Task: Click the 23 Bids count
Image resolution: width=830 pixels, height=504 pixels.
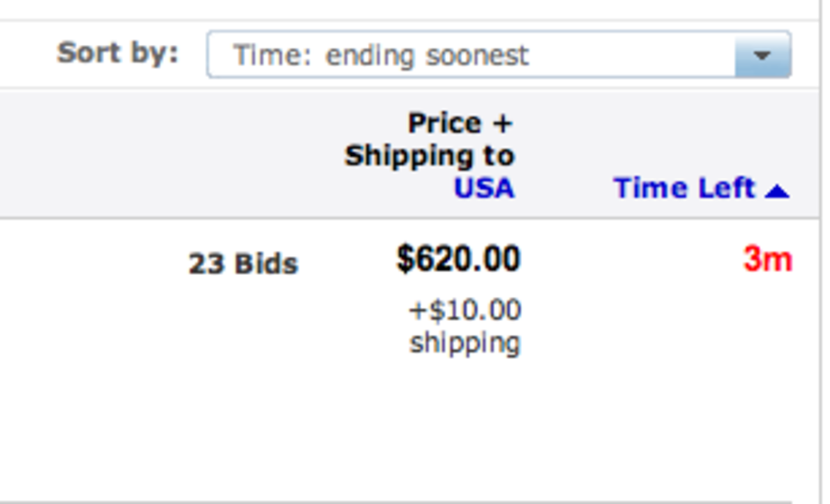Action: [x=243, y=263]
